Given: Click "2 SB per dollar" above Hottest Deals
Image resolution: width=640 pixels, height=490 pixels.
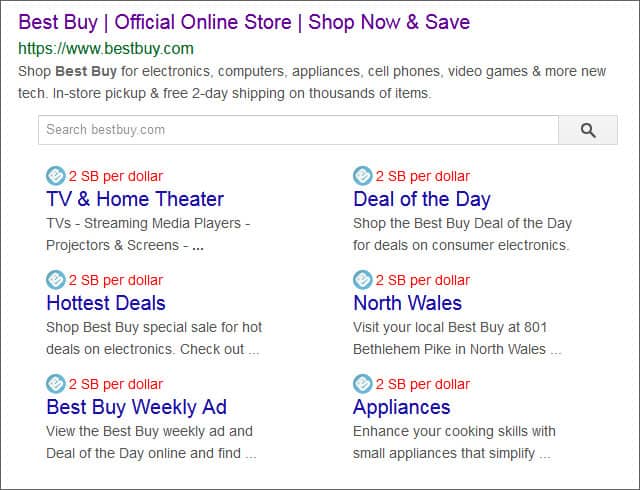Looking at the screenshot, I should point(116,281).
